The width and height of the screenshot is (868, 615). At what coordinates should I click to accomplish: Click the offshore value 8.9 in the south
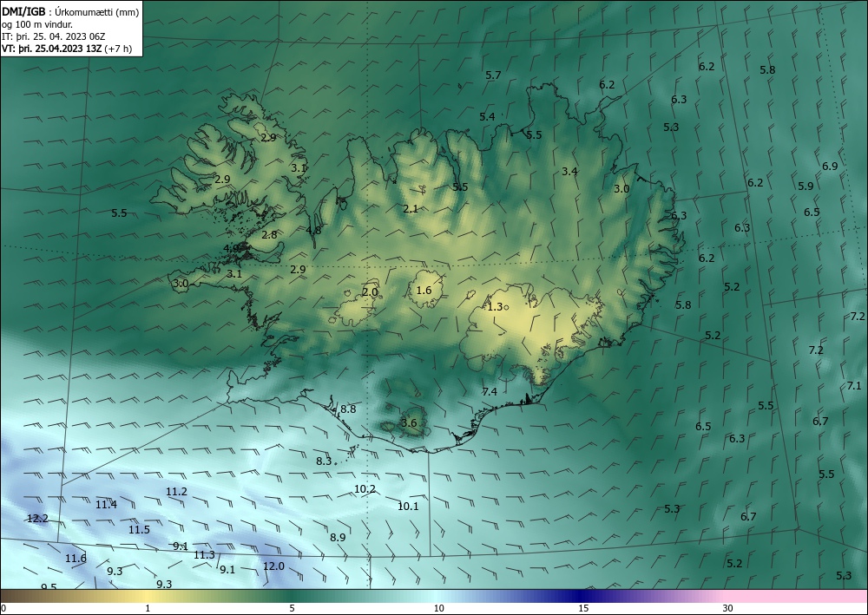(338, 538)
